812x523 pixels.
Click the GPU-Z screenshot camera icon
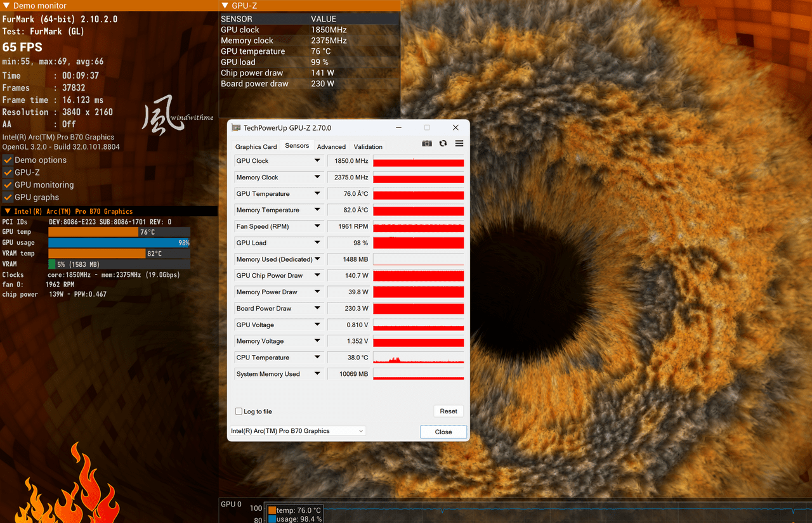[x=427, y=144]
